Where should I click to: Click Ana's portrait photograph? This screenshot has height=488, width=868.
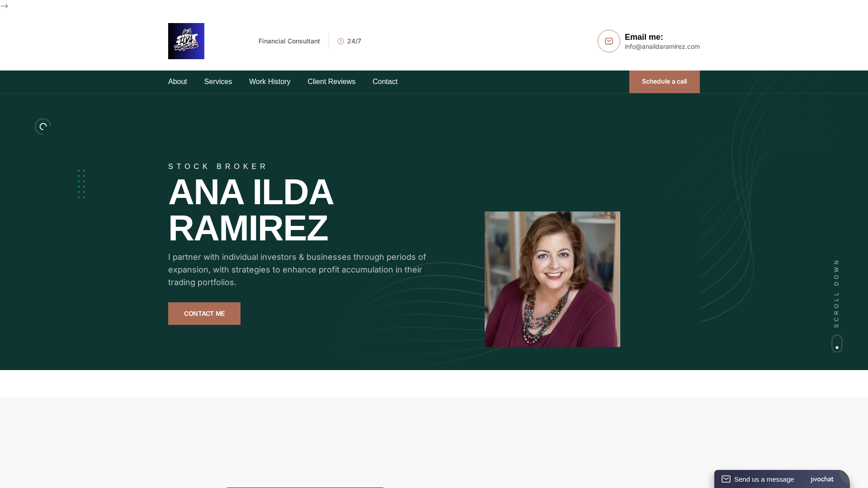tap(552, 279)
